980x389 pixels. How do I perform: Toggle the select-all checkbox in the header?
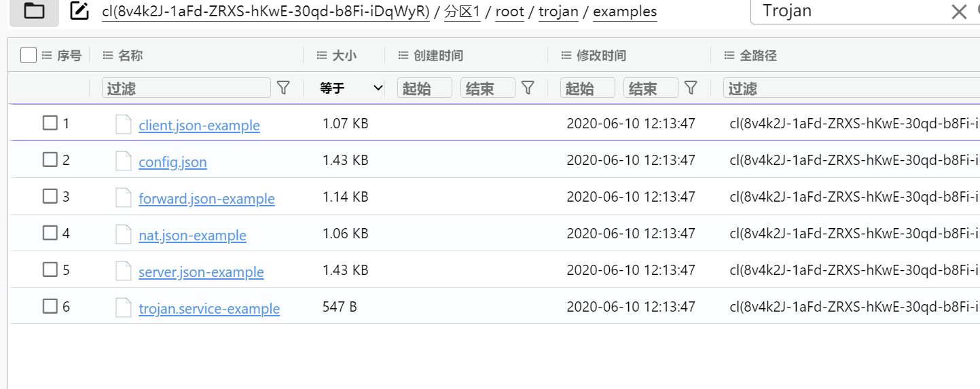28,55
